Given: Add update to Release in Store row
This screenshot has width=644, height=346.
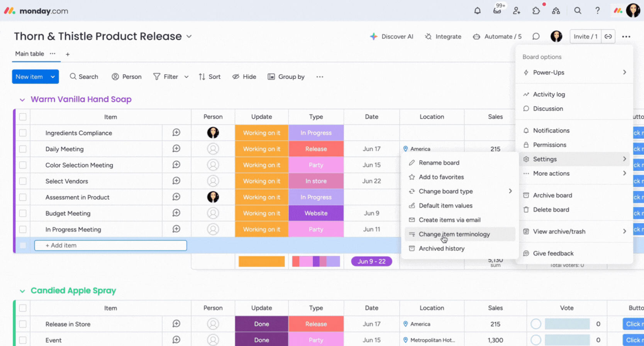Looking at the screenshot, I should (x=176, y=324).
